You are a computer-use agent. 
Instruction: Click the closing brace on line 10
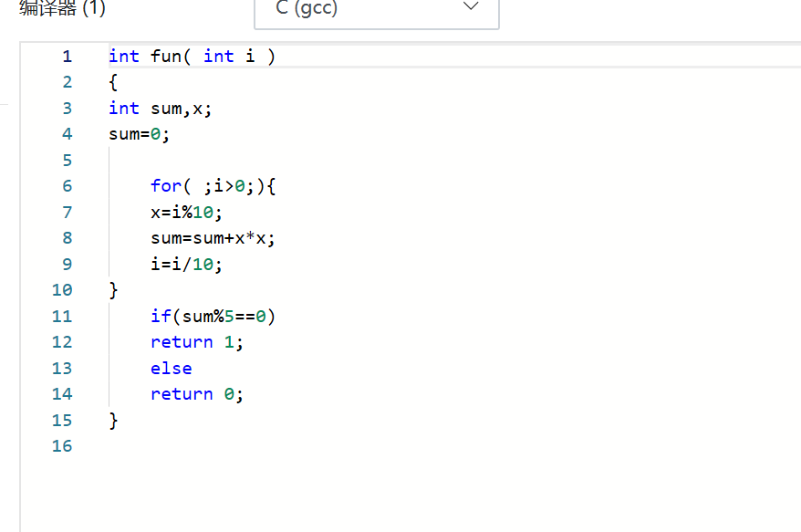click(x=113, y=290)
